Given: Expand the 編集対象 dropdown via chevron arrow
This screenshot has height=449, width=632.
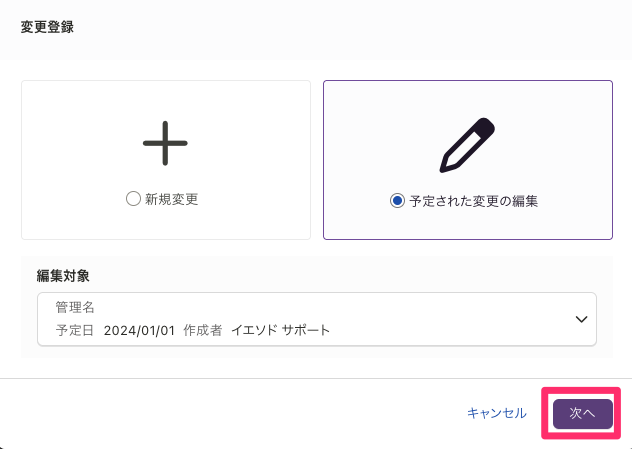Looking at the screenshot, I should (581, 319).
